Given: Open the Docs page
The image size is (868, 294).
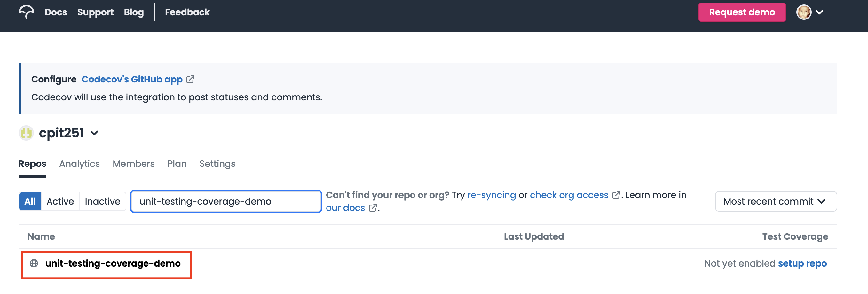Looking at the screenshot, I should pyautogui.click(x=56, y=12).
